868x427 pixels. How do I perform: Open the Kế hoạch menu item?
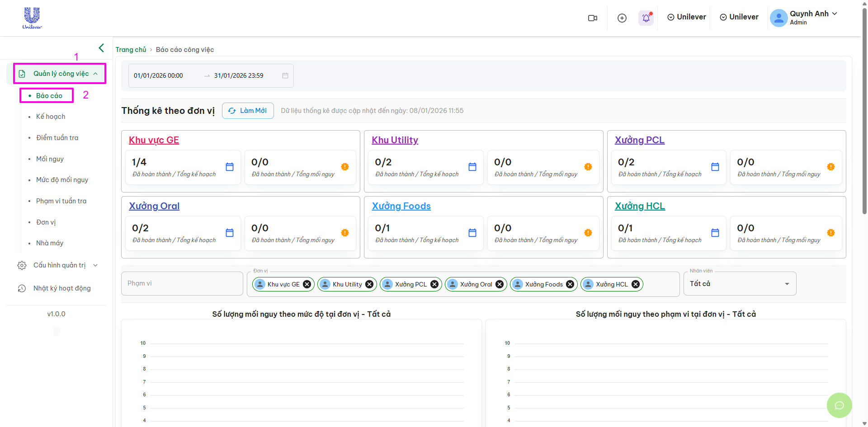51,117
